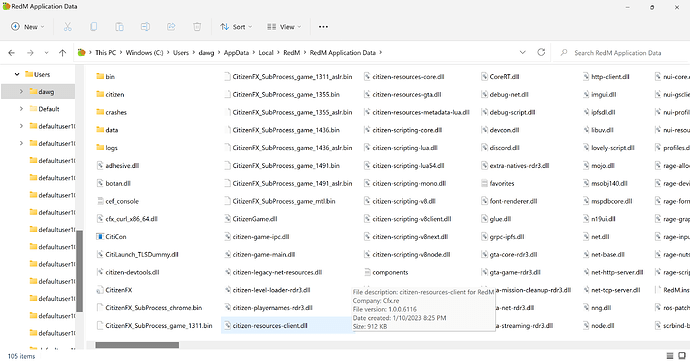The height and width of the screenshot is (362, 690).
Task: Select the adhesive.dll file
Action: tap(117, 166)
